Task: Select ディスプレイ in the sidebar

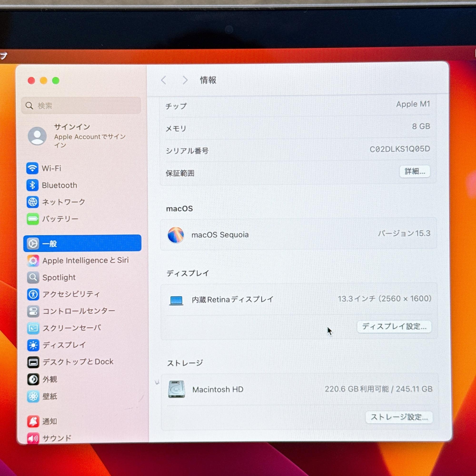Action: coord(64,345)
